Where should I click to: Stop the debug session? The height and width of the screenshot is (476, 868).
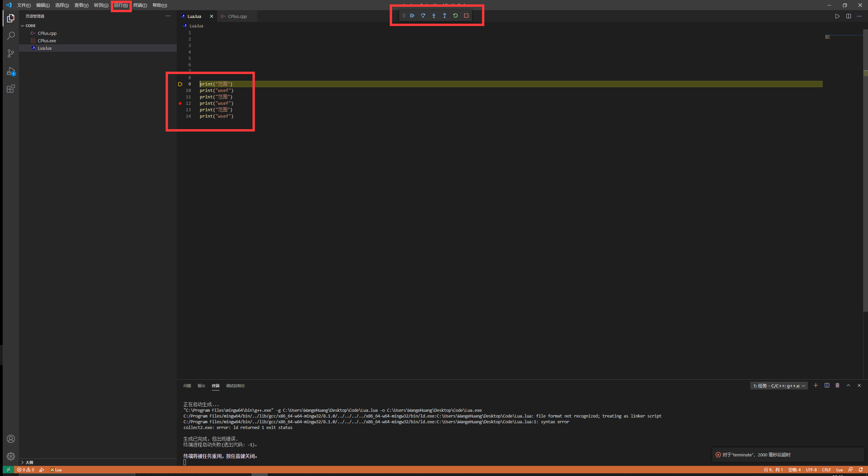(466, 16)
